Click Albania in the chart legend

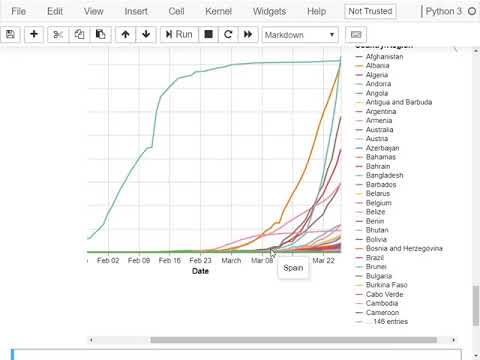click(377, 66)
